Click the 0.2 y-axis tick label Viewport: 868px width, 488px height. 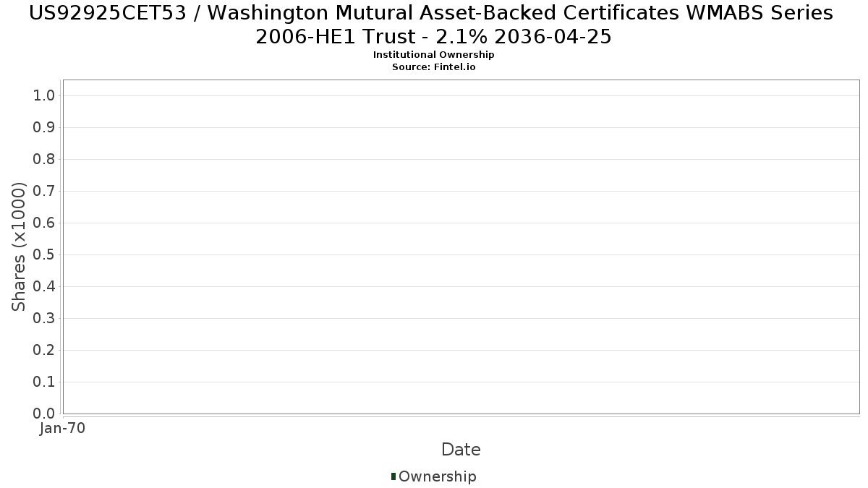click(44, 351)
